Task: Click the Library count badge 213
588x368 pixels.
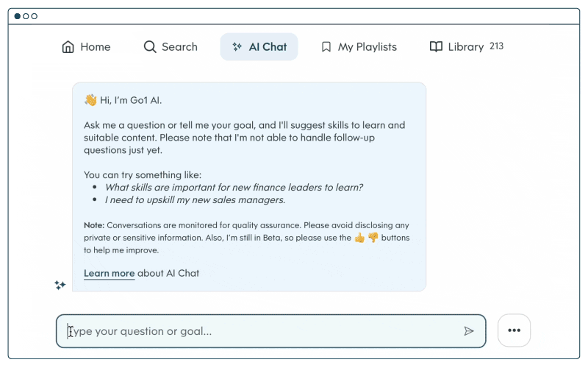Action: click(x=496, y=46)
